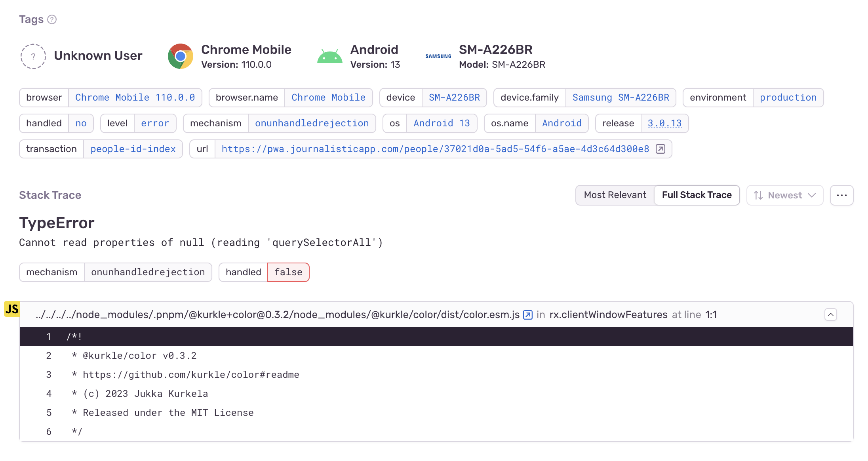Open the Newest sort order dropdown
Viewport: 868px width, 461px height.
tap(784, 195)
